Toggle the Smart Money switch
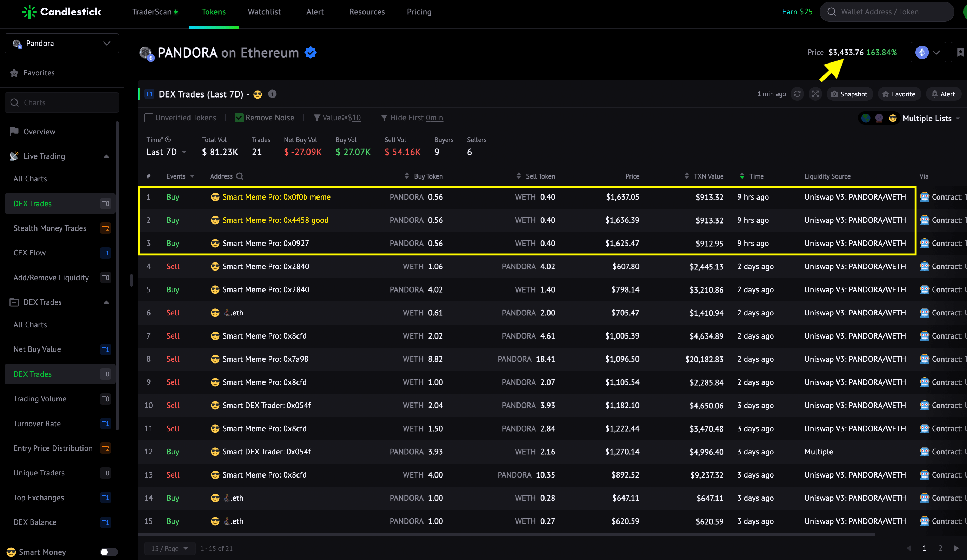This screenshot has height=560, width=967. (109, 552)
